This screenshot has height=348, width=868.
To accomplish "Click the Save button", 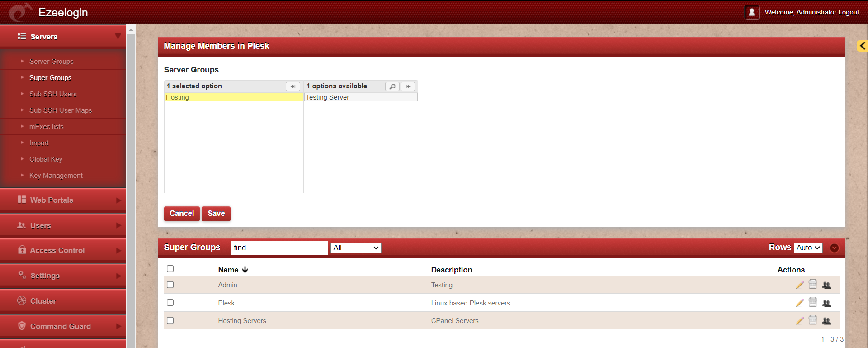I will [x=216, y=214].
